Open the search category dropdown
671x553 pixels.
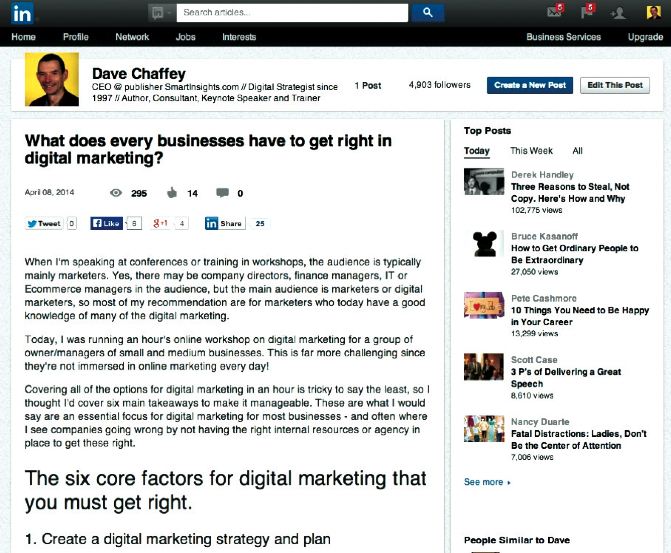[x=162, y=13]
